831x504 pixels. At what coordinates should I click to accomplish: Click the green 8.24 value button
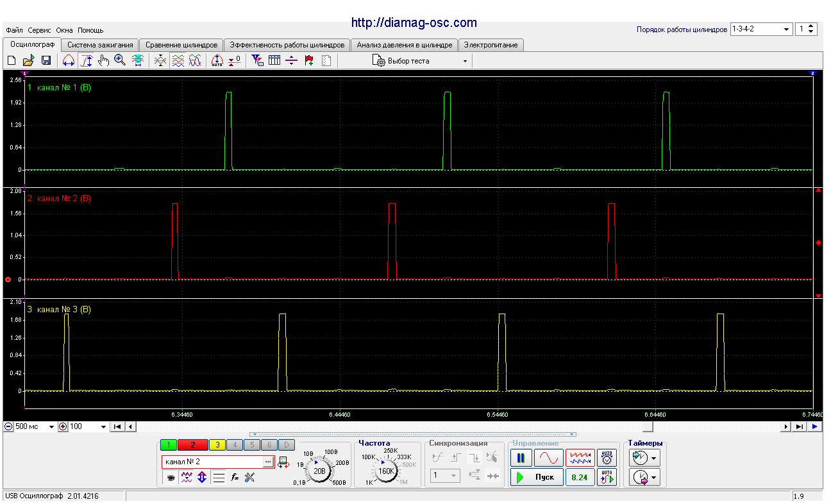580,477
